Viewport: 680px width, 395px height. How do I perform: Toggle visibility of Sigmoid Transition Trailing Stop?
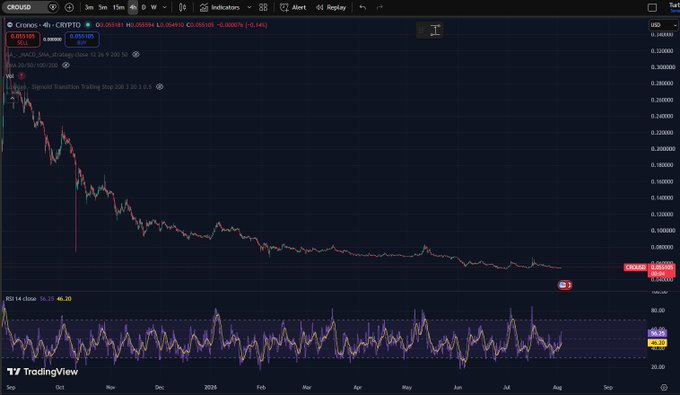(x=160, y=87)
